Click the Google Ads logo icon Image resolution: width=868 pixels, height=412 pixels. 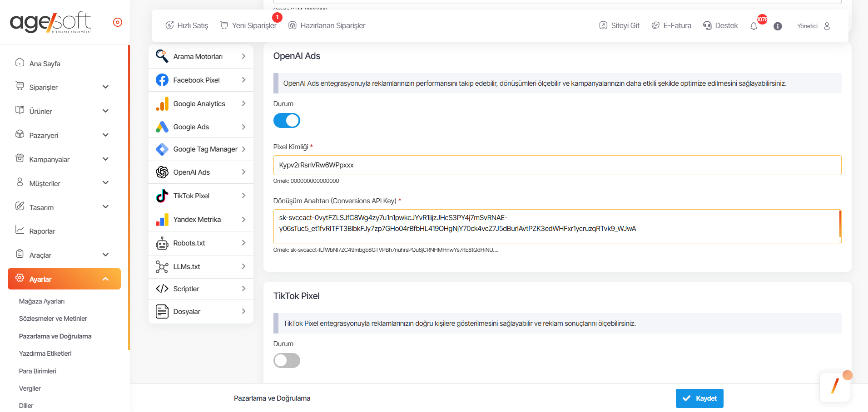[162, 127]
